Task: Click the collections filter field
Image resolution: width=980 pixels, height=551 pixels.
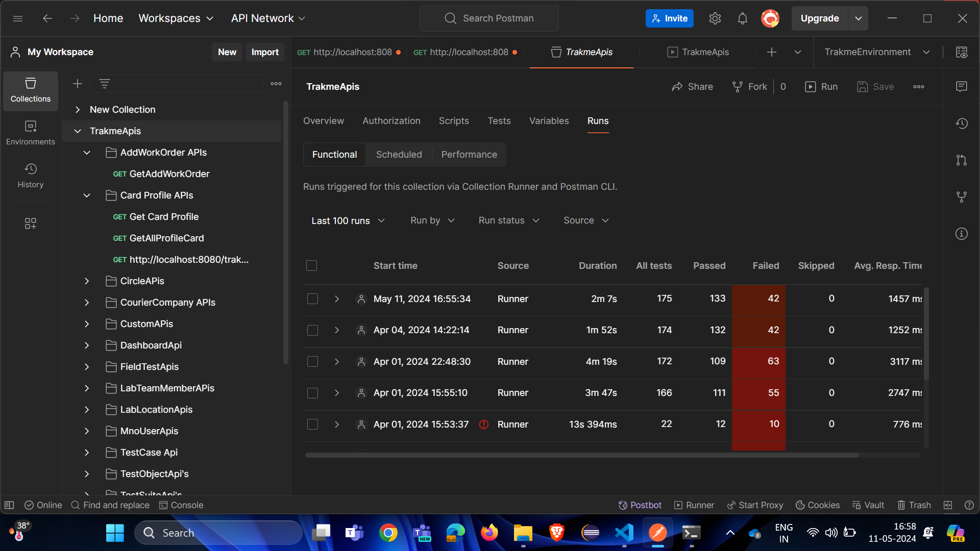Action: pos(177,84)
